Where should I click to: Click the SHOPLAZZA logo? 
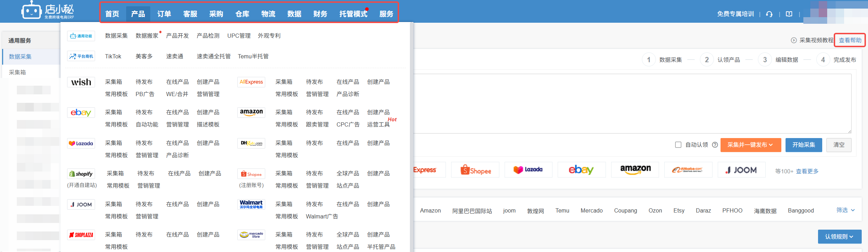click(x=81, y=235)
